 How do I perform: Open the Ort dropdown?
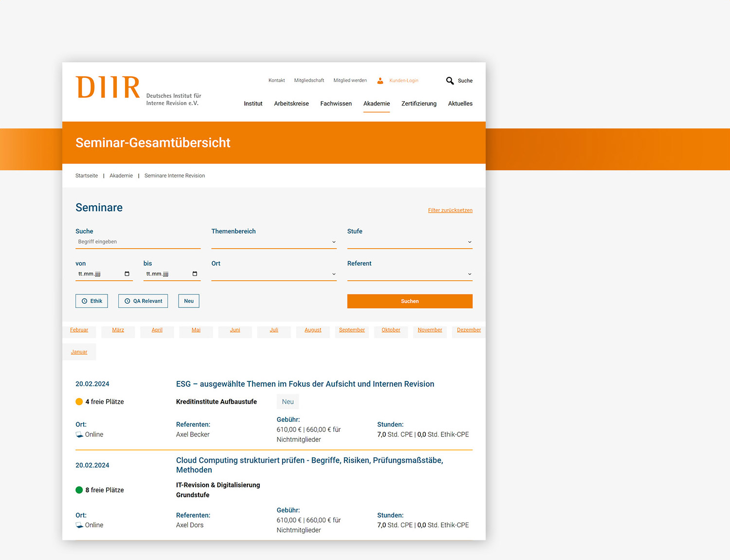click(x=274, y=274)
